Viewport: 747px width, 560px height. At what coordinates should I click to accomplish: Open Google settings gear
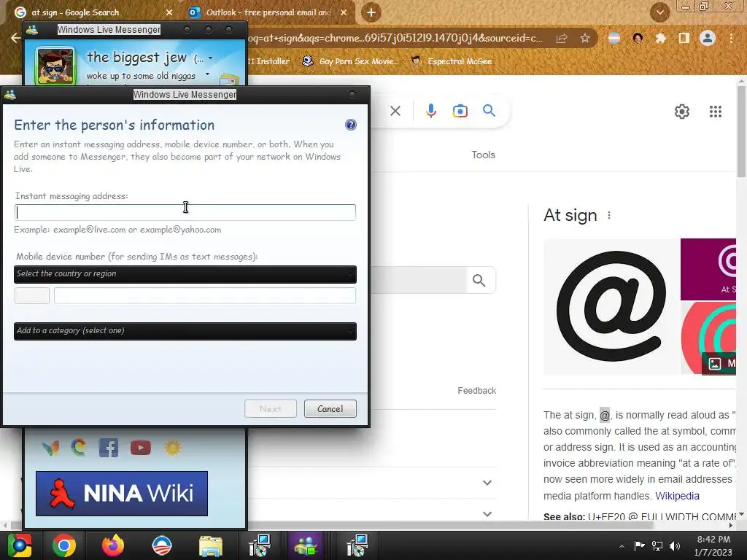coord(682,112)
